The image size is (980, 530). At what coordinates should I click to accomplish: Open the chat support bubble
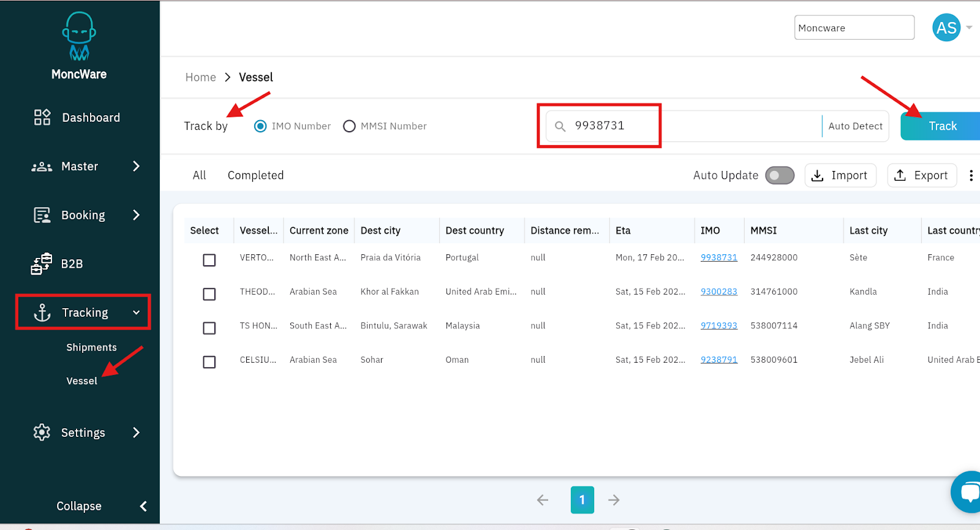click(x=969, y=491)
